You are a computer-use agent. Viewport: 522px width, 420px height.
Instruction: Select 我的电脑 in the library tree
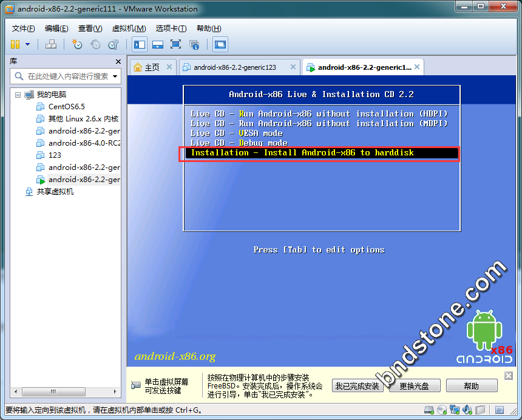pos(51,95)
